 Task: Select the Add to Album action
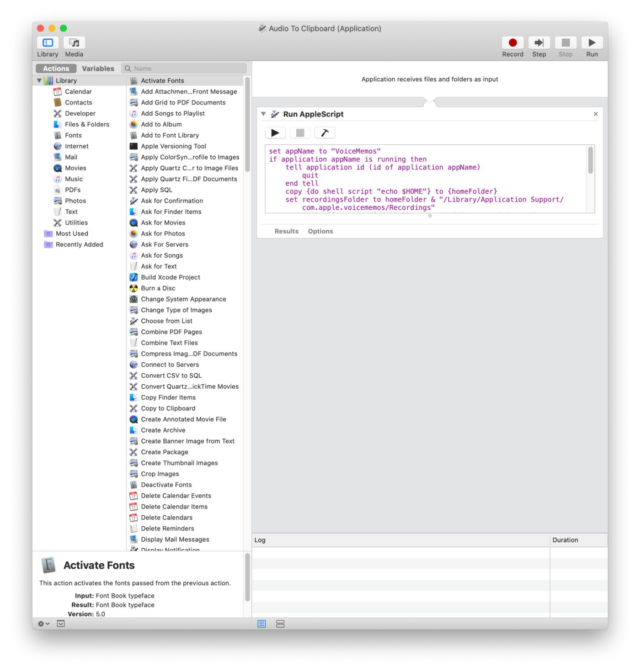click(185, 124)
